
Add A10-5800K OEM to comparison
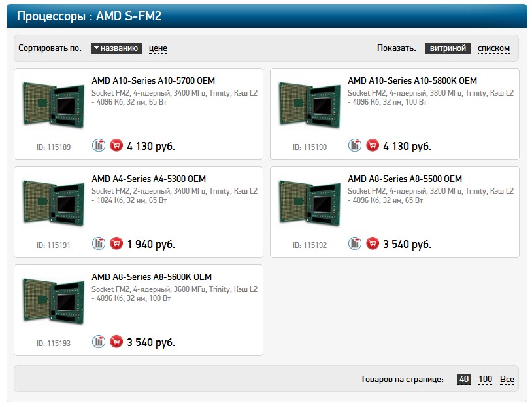point(355,145)
